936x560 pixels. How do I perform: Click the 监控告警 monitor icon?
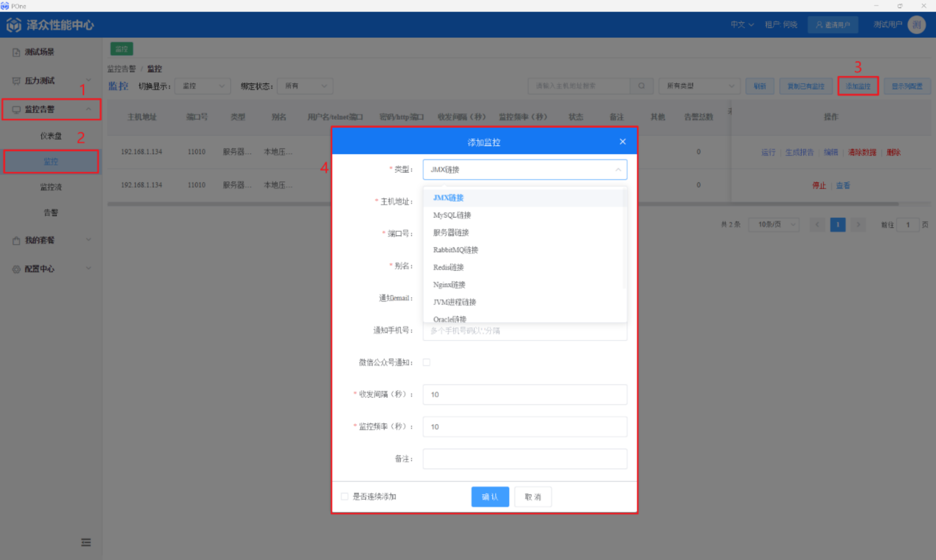click(16, 110)
